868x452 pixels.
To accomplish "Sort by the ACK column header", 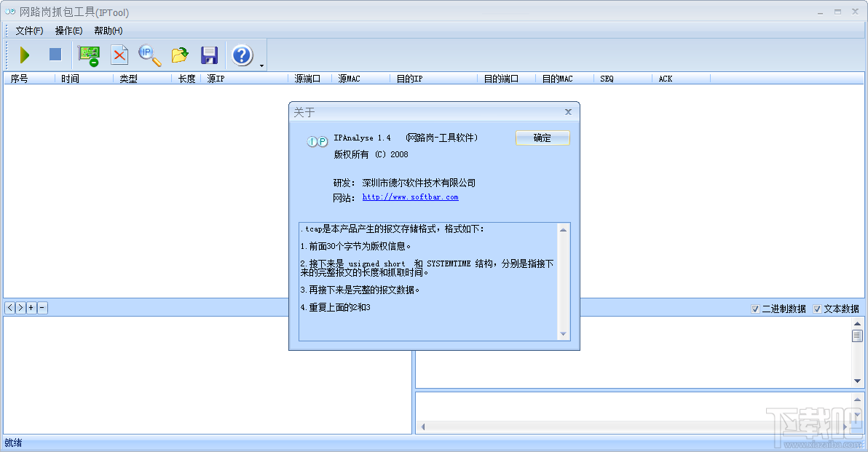I will coord(682,79).
